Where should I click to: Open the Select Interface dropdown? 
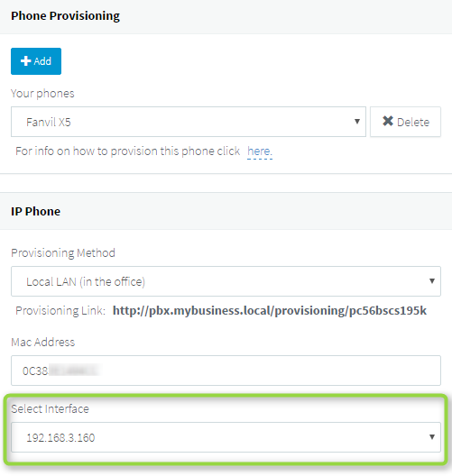226,437
